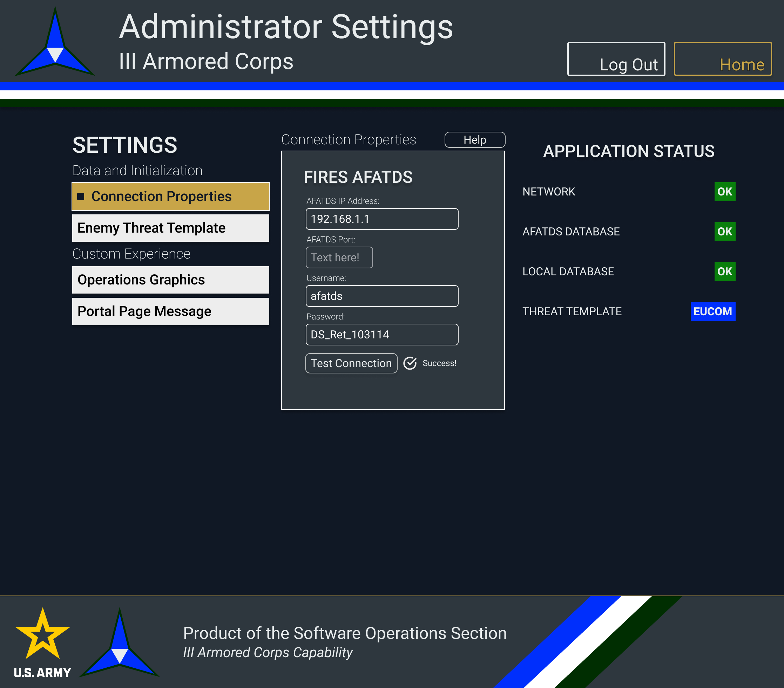Open the Help button
784x688 pixels.
(474, 140)
